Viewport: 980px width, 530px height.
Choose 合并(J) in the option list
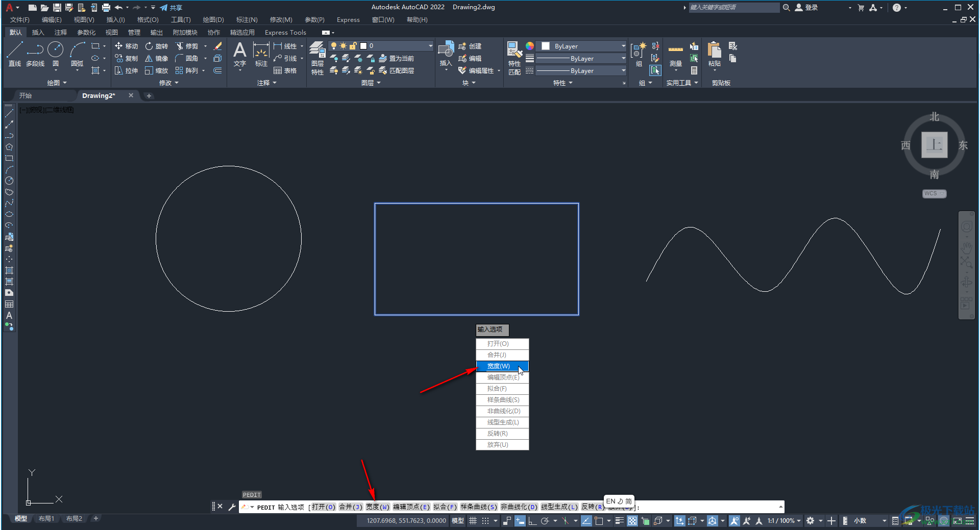pos(502,355)
